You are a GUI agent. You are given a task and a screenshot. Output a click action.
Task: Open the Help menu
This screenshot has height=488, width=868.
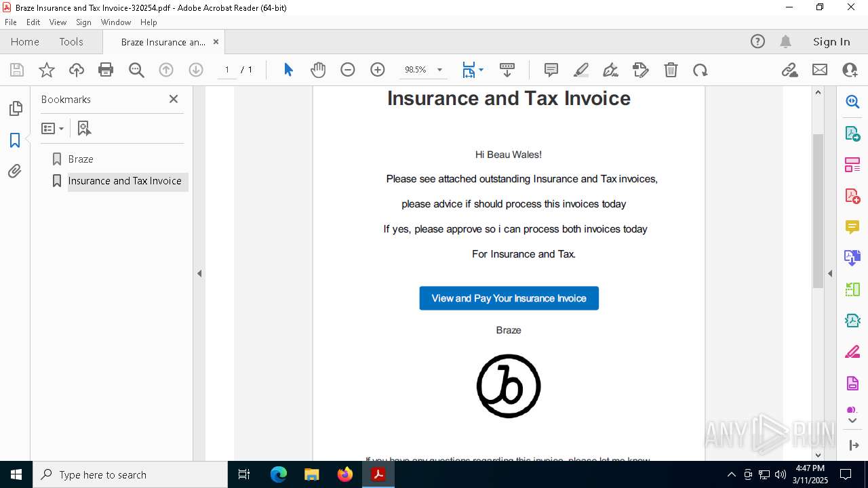(149, 22)
